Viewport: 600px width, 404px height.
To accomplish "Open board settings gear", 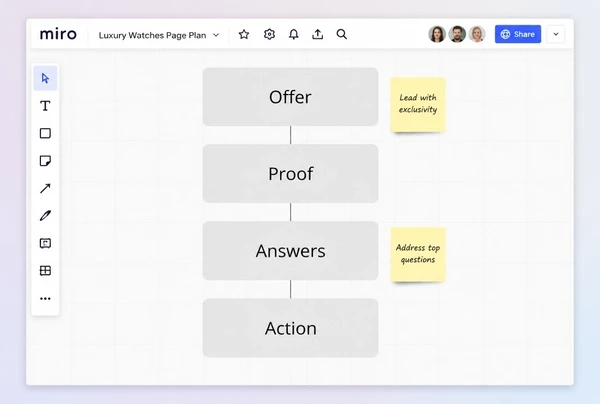I will point(269,34).
